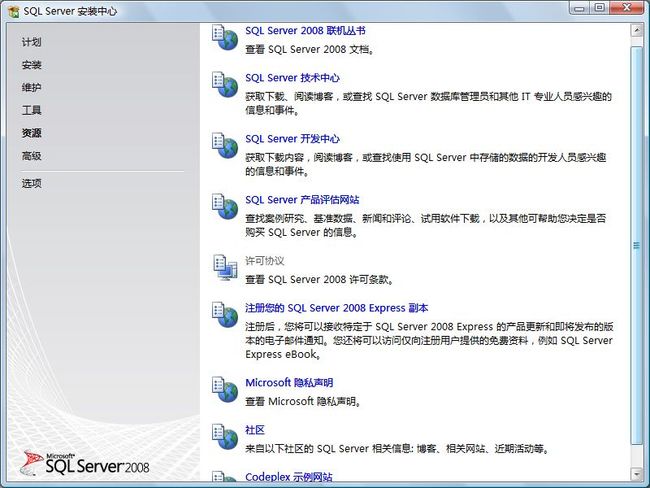The height and width of the screenshot is (488, 650).
Task: Click the globe icon beside 社区
Action: click(225, 437)
